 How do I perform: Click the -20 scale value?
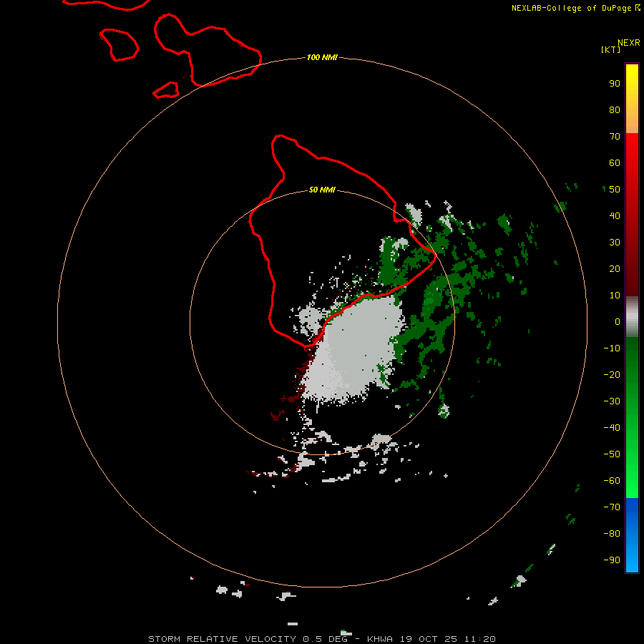[x=612, y=374]
